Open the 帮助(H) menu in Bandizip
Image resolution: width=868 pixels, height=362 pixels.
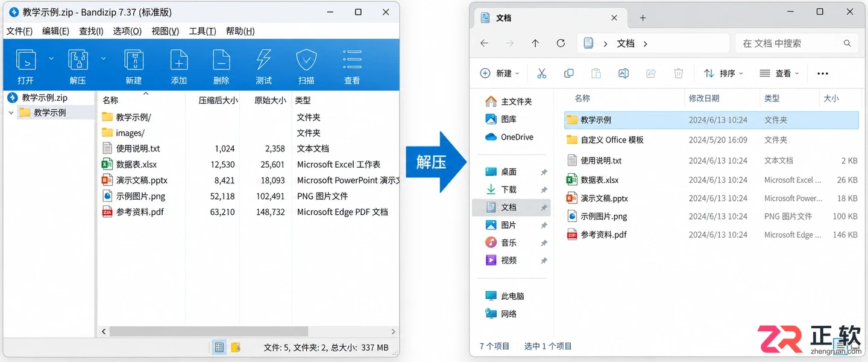click(241, 31)
